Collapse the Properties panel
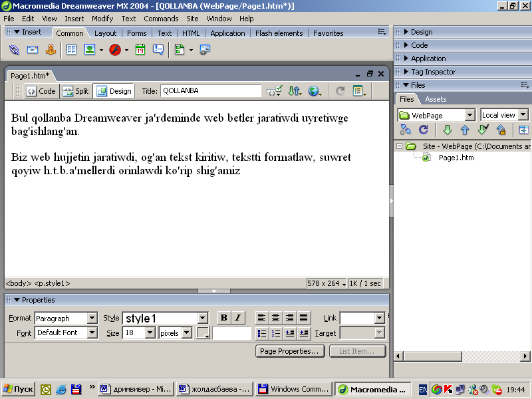The width and height of the screenshot is (532, 399). [17, 300]
